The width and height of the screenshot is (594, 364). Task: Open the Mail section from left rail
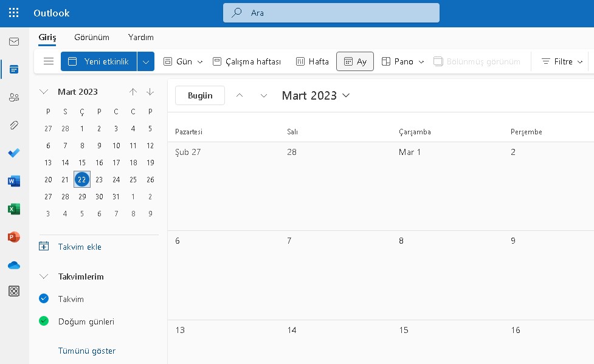coord(13,41)
